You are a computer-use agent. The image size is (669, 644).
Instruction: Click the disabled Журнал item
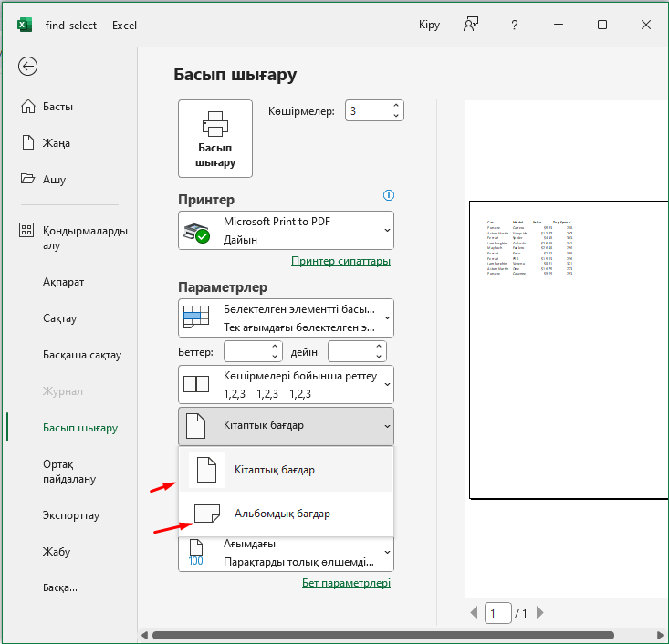coord(63,391)
